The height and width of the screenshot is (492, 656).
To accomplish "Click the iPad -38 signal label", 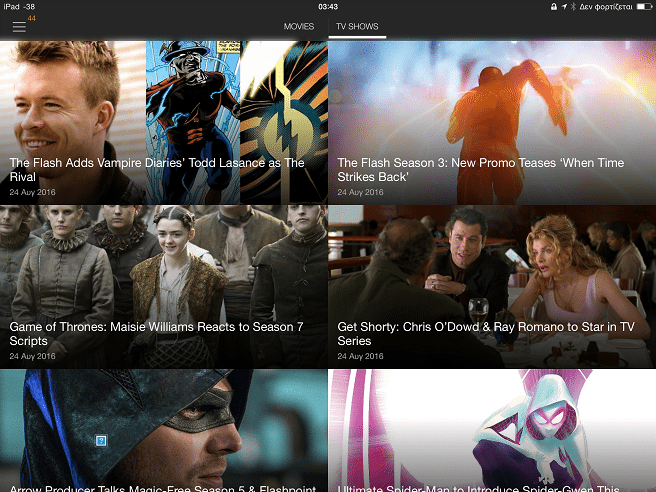I will coord(19,6).
